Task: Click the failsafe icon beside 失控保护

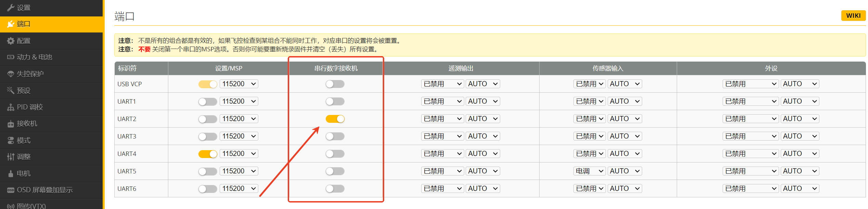Action: (x=11, y=74)
